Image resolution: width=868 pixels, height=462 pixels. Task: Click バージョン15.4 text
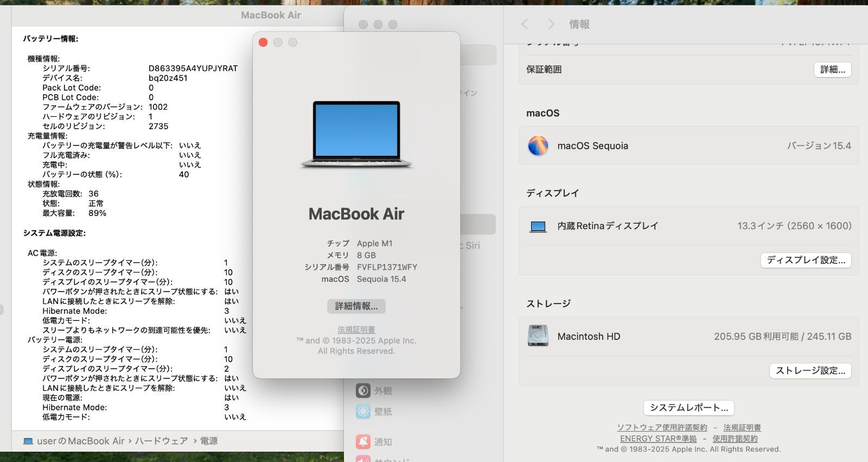point(819,145)
